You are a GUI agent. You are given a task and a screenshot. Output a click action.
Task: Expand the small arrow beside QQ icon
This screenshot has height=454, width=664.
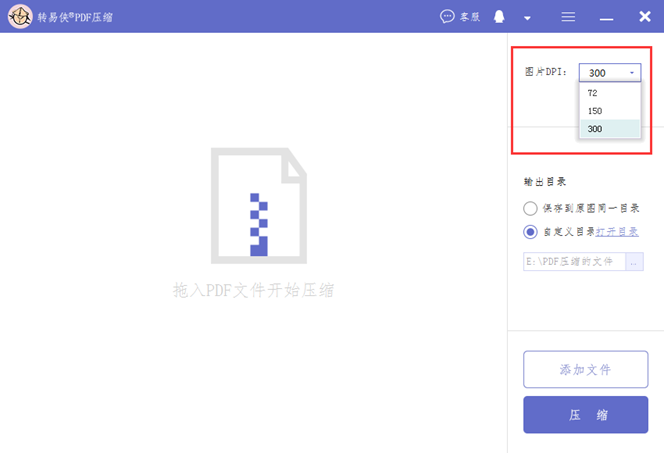pyautogui.click(x=527, y=18)
